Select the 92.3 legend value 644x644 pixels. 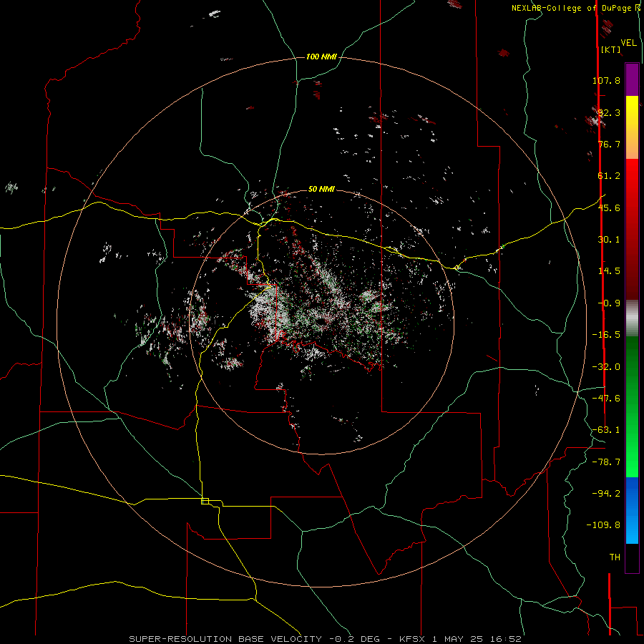(x=608, y=112)
